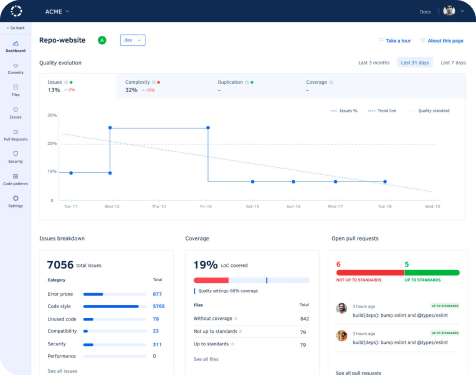Open the Code patterns sidebar icon
This screenshot has height=375, width=476.
pos(16,176)
